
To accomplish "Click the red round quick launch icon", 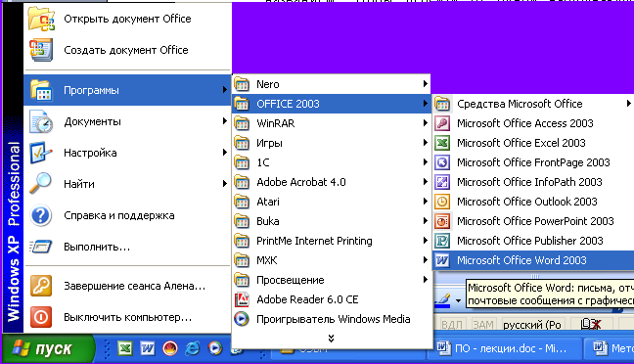I will click(170, 347).
